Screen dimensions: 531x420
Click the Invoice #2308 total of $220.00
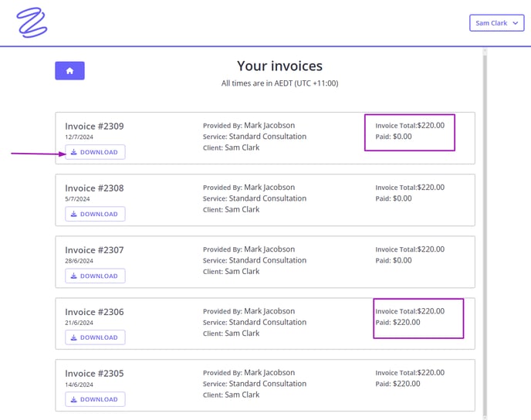[x=431, y=188]
